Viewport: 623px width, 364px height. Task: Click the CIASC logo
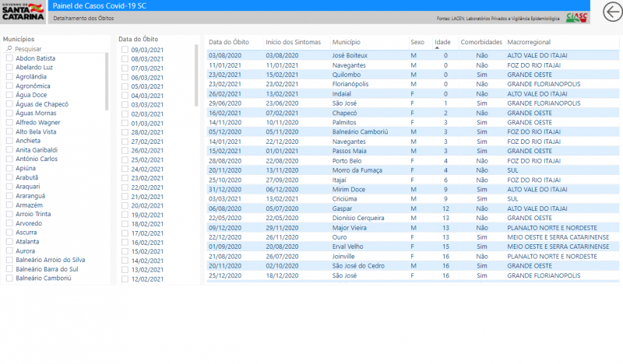pyautogui.click(x=577, y=16)
